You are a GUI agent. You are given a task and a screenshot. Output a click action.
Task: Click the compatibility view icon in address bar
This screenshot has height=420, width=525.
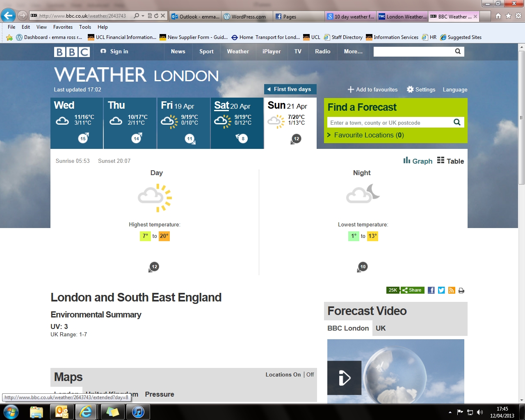(150, 16)
